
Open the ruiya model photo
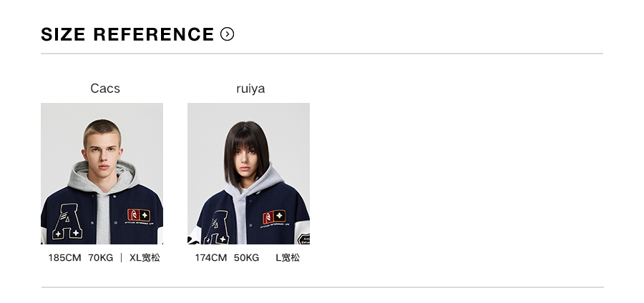pos(248,174)
